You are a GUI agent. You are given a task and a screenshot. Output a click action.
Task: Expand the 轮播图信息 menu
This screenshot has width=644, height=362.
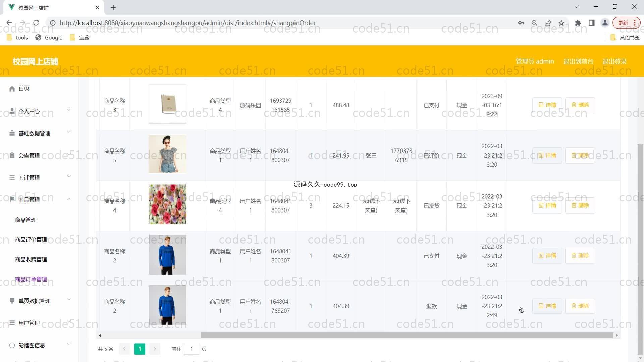coord(39,345)
